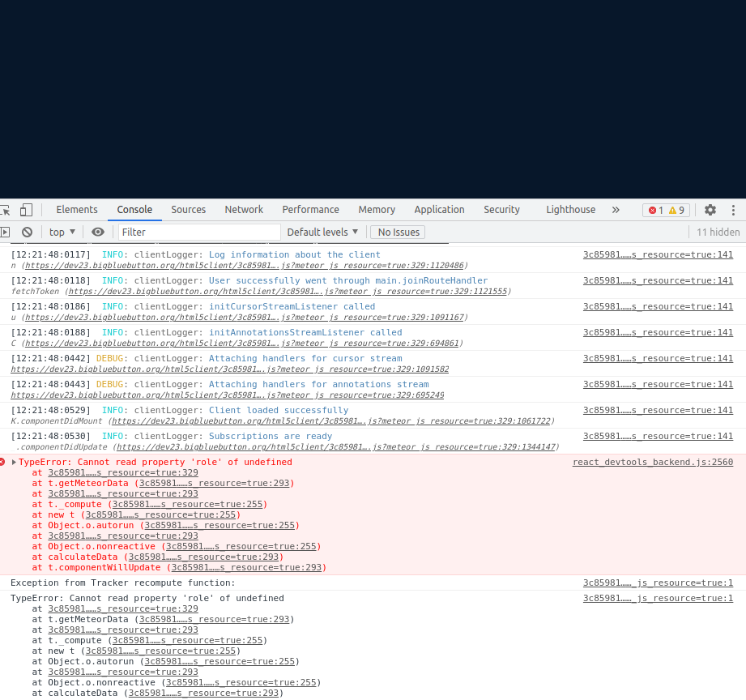746x700 pixels.
Task: Open red stack link after t.getMeteorData
Action: (214, 483)
